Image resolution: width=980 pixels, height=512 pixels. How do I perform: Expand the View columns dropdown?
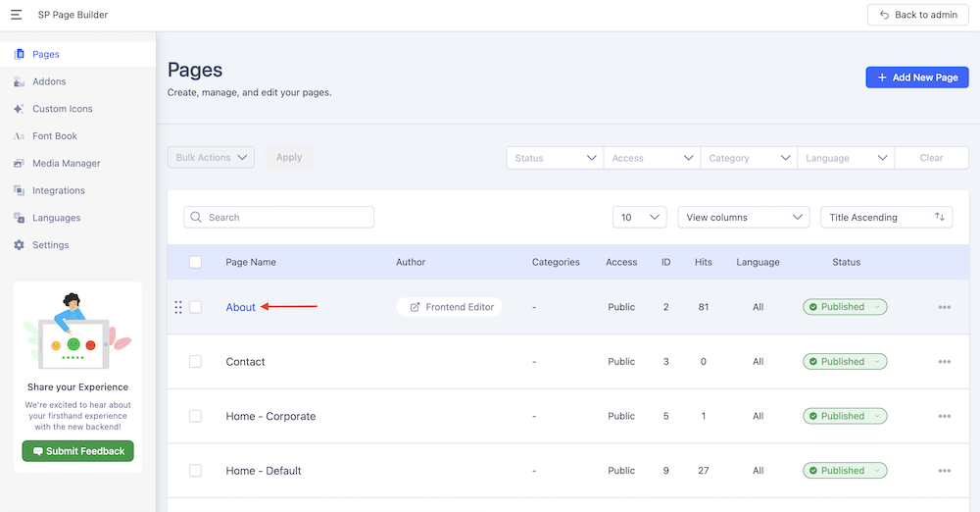coord(742,218)
